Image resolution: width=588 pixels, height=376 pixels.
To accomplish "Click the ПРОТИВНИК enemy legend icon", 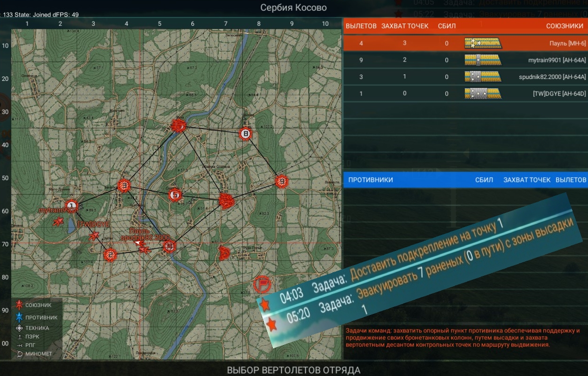I will (x=19, y=317).
